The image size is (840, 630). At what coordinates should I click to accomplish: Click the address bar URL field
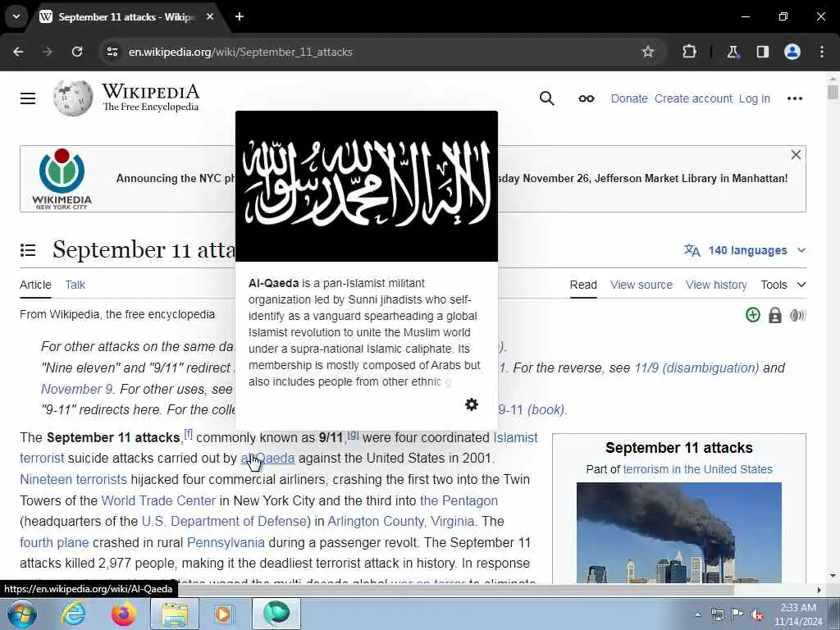375,52
